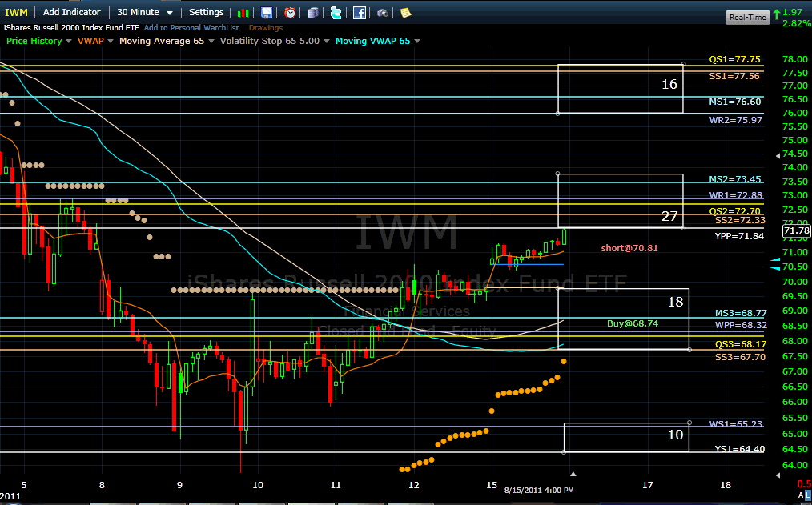Screen dimensions: 812x505
Task: Click date 17 on time axis
Action: coord(647,485)
